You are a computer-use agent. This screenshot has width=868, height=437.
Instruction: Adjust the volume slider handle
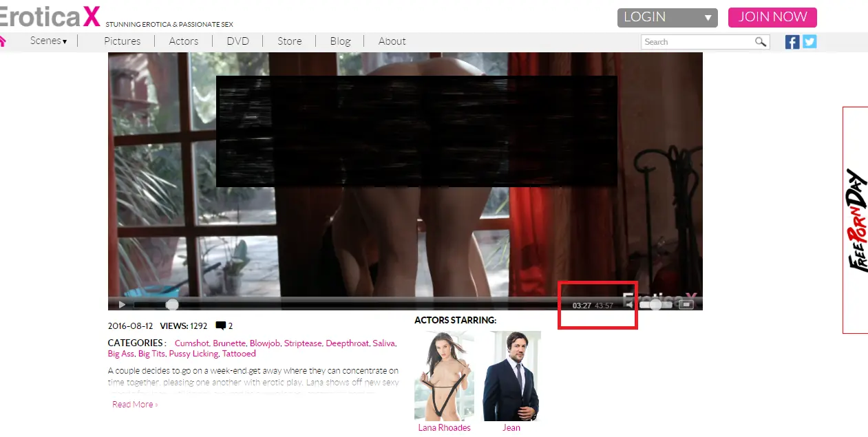click(x=656, y=304)
